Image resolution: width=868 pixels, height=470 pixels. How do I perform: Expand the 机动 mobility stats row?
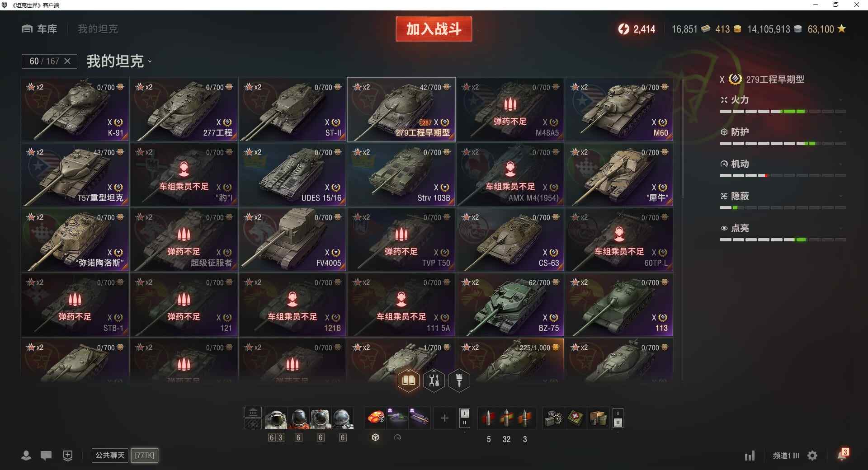[783, 164]
